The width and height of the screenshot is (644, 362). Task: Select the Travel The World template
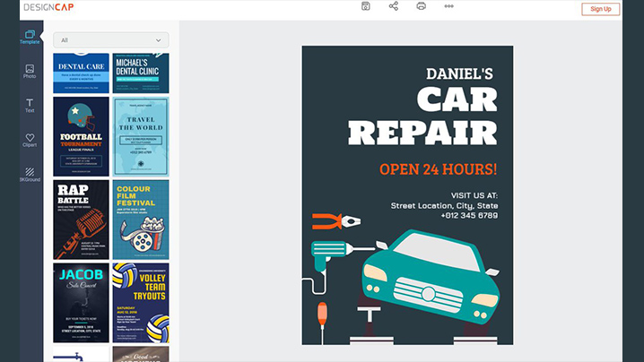(x=140, y=135)
